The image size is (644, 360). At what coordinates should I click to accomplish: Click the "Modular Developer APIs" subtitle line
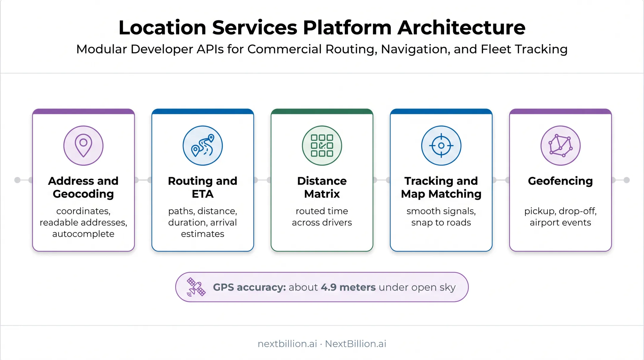tap(322, 49)
